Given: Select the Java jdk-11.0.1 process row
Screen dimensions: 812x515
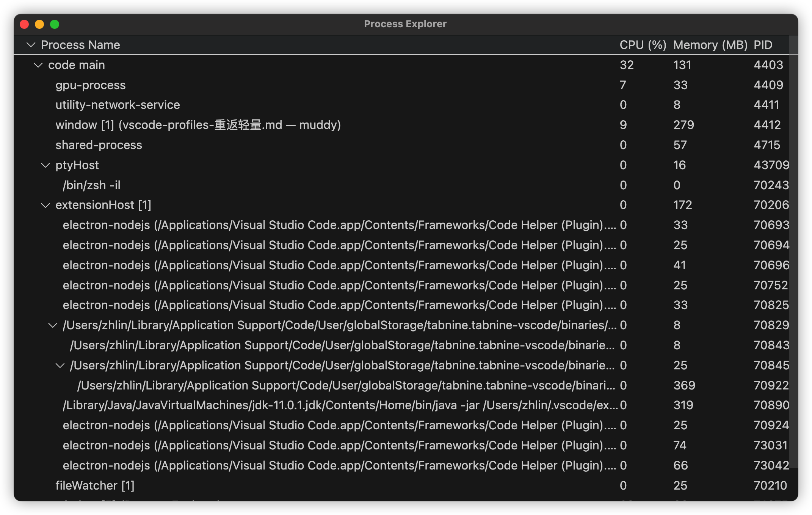Looking at the screenshot, I should [340, 405].
